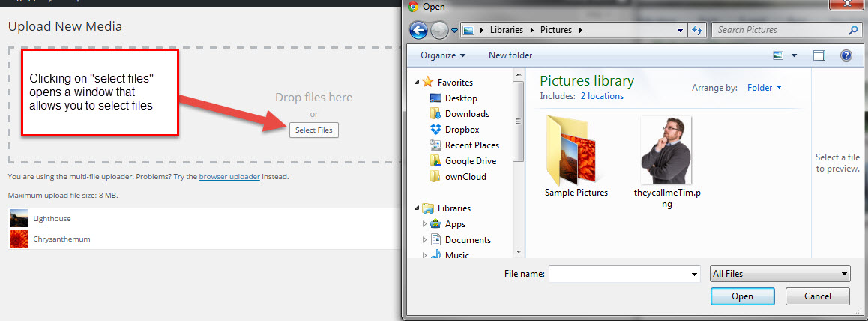868x321 pixels.
Task: Open the Dropbox favorites folder
Action: [x=462, y=130]
